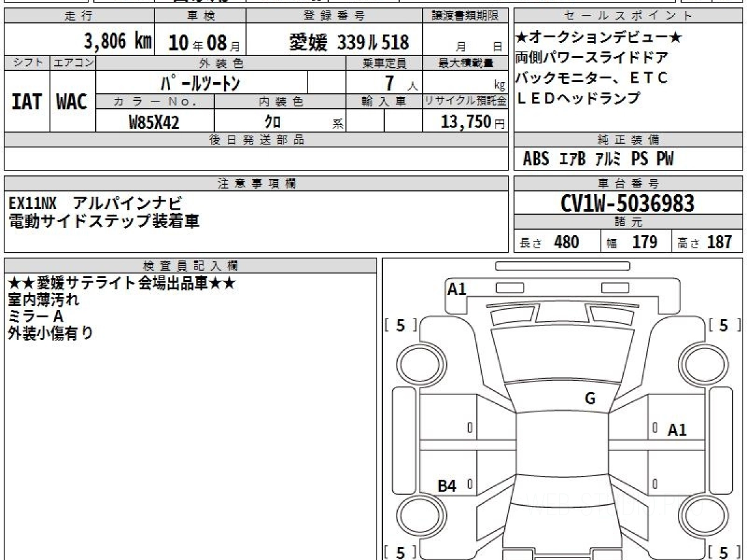Image resolution: width=747 pixels, height=560 pixels.
Task: Select the registration number 愛媛 339ル518
Action: [349, 42]
